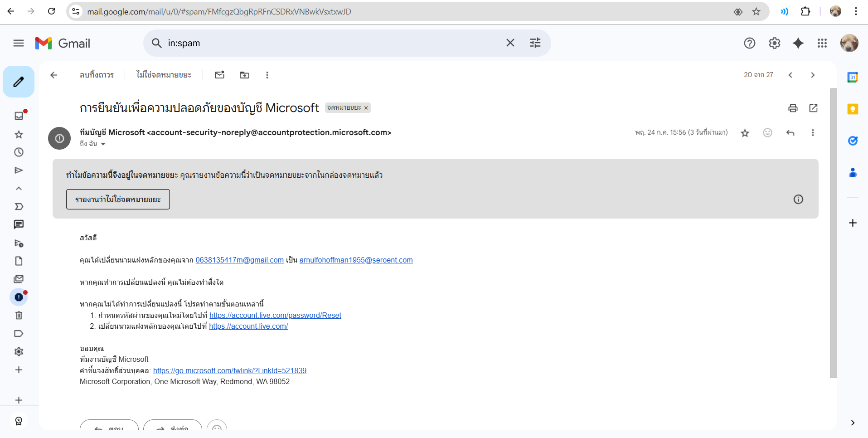Open the Google apps grid
This screenshot has height=438, width=868.
click(x=822, y=43)
